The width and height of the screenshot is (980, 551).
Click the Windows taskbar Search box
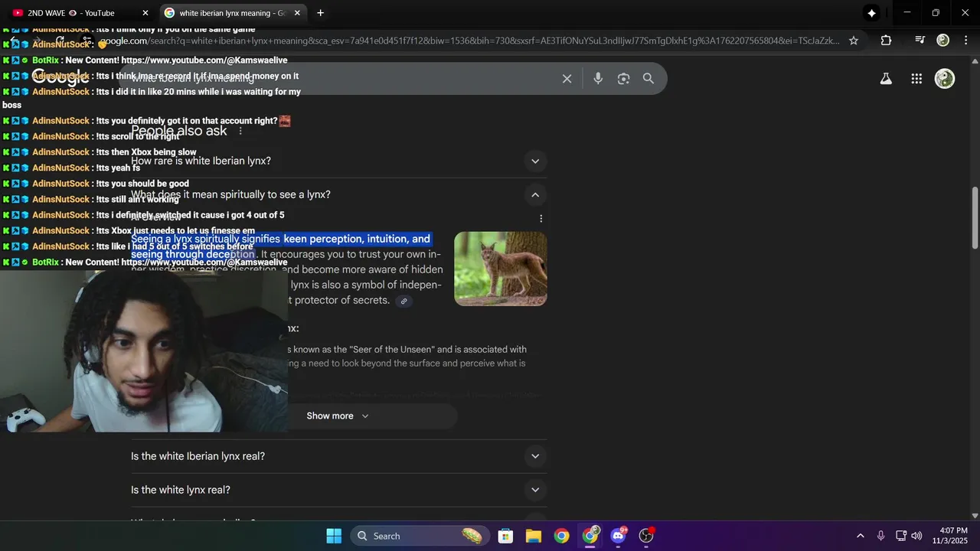pyautogui.click(x=420, y=536)
